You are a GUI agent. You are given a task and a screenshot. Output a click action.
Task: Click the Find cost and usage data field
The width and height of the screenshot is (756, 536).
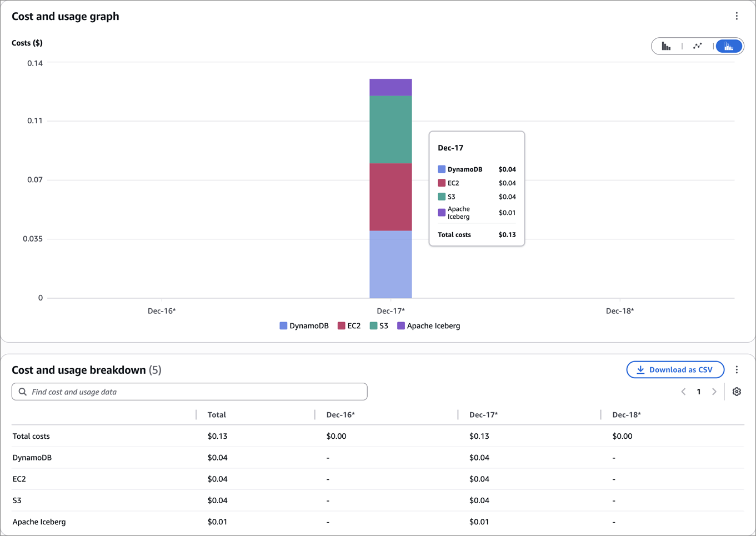[194, 392]
